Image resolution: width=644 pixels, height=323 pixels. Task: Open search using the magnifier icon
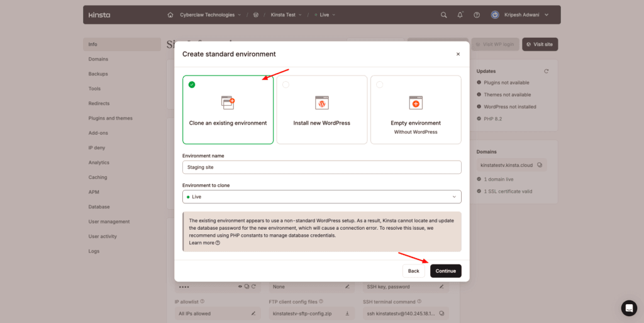[443, 14]
